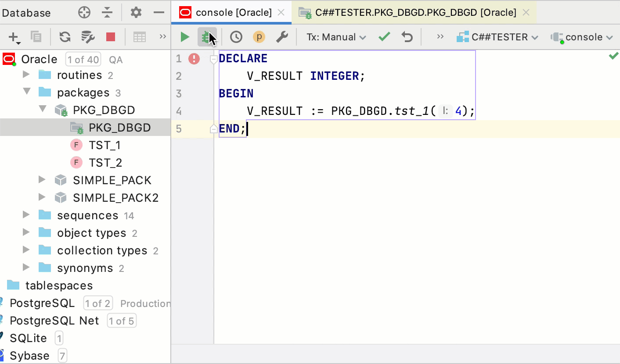Open query history using the clock icon

(x=236, y=37)
